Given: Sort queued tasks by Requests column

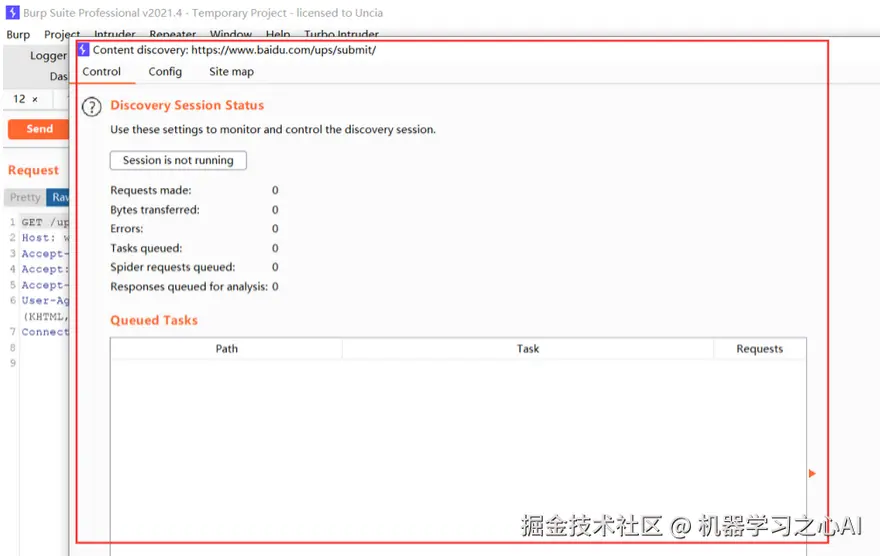Looking at the screenshot, I should pos(759,349).
